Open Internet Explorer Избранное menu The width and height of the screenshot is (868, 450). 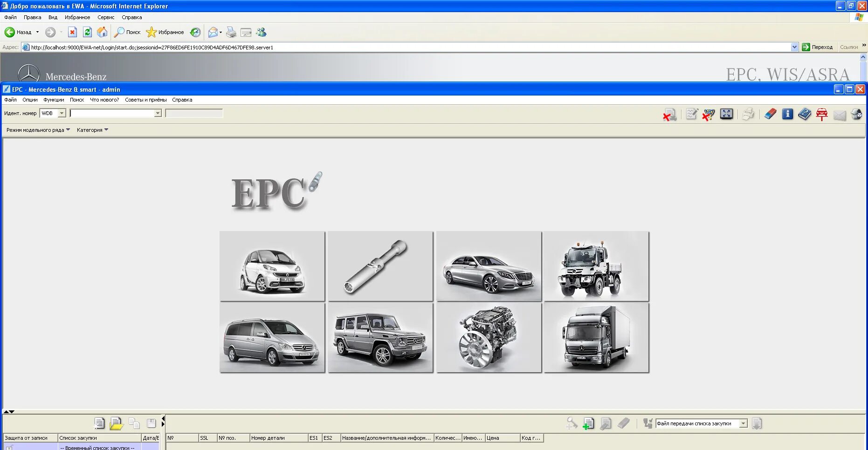[x=77, y=17]
